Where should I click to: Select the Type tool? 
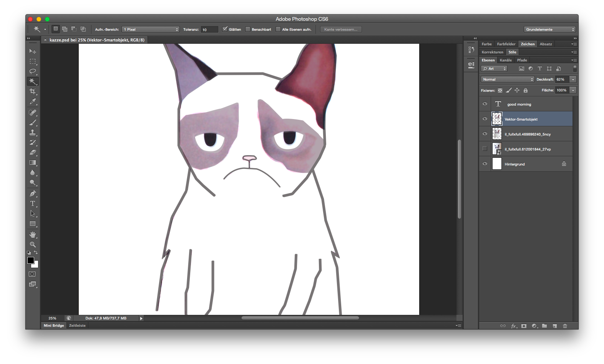tap(33, 204)
